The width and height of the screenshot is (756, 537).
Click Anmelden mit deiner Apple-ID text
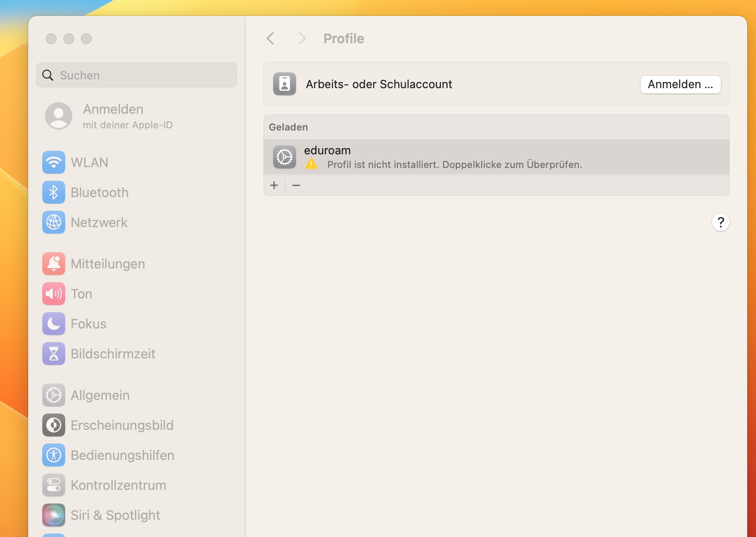[x=128, y=116]
